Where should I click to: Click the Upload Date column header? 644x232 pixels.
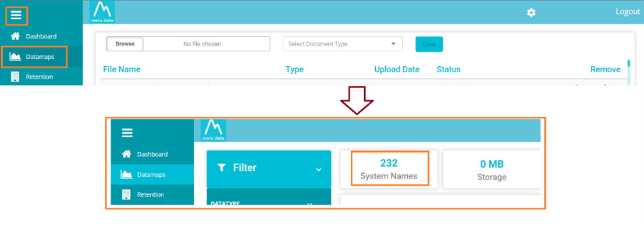[397, 69]
